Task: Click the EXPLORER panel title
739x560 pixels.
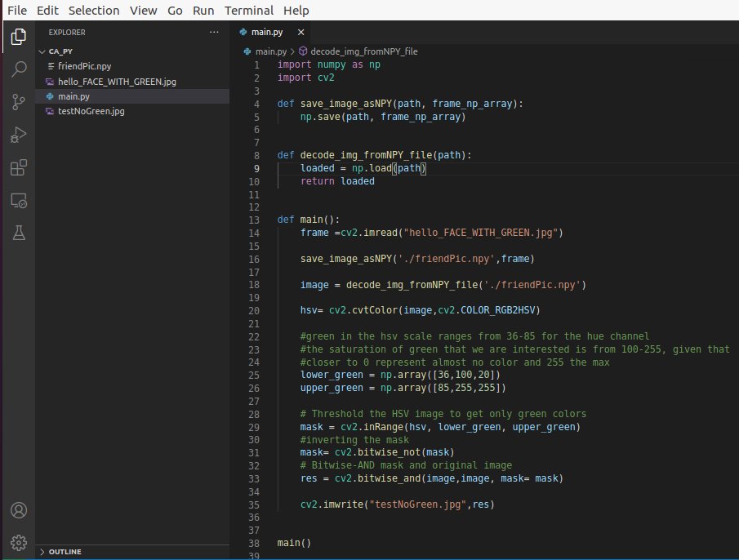Action: click(67, 33)
